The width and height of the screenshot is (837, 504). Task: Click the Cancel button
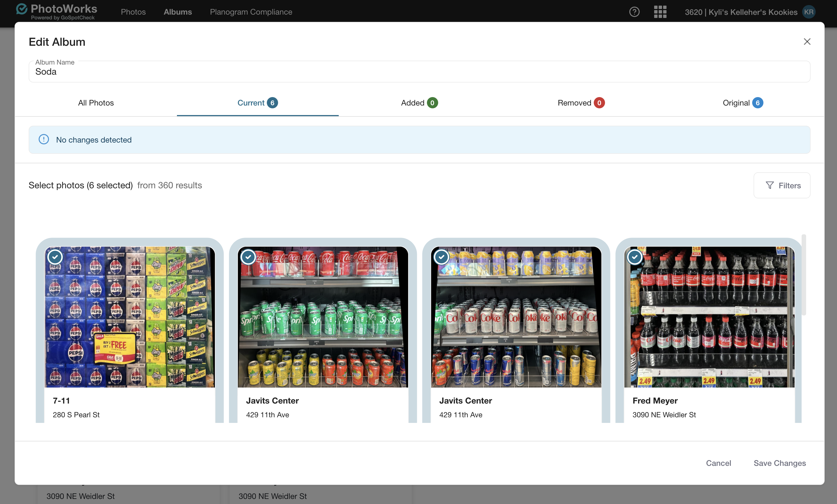coord(718,463)
